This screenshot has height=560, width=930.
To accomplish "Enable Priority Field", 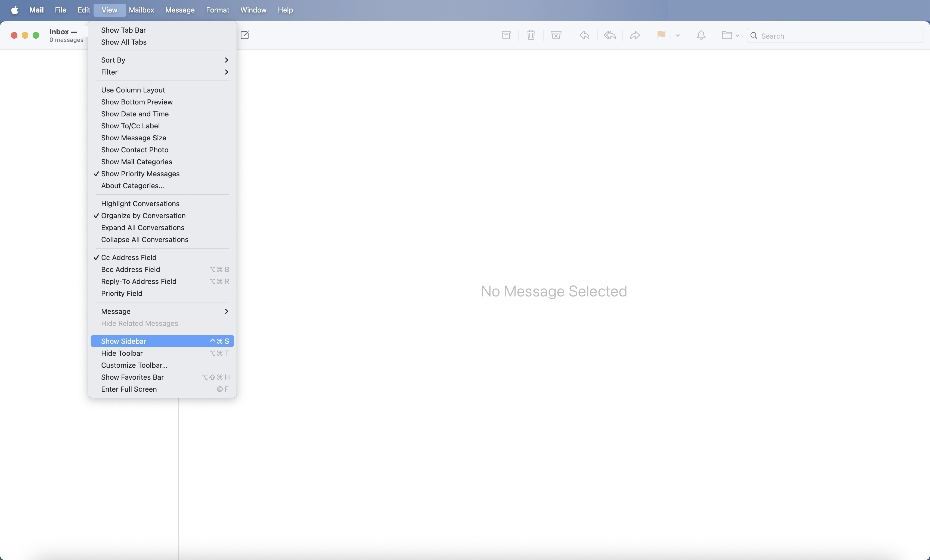I will [x=162, y=293].
